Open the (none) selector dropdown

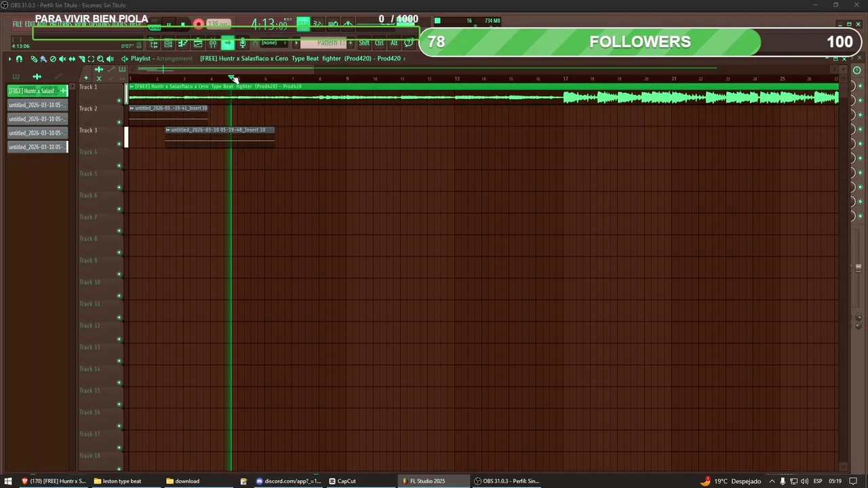274,43
